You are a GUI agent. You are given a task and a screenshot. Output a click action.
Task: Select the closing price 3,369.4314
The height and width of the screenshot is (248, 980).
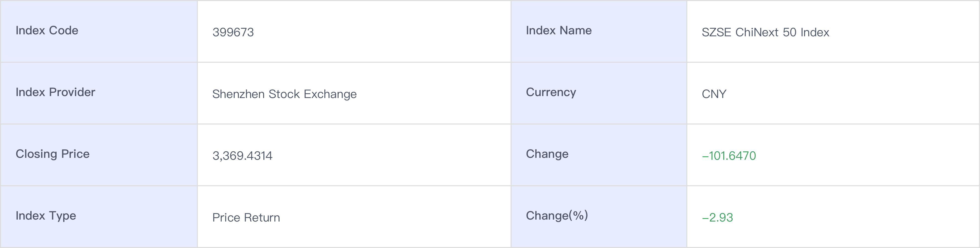(242, 156)
